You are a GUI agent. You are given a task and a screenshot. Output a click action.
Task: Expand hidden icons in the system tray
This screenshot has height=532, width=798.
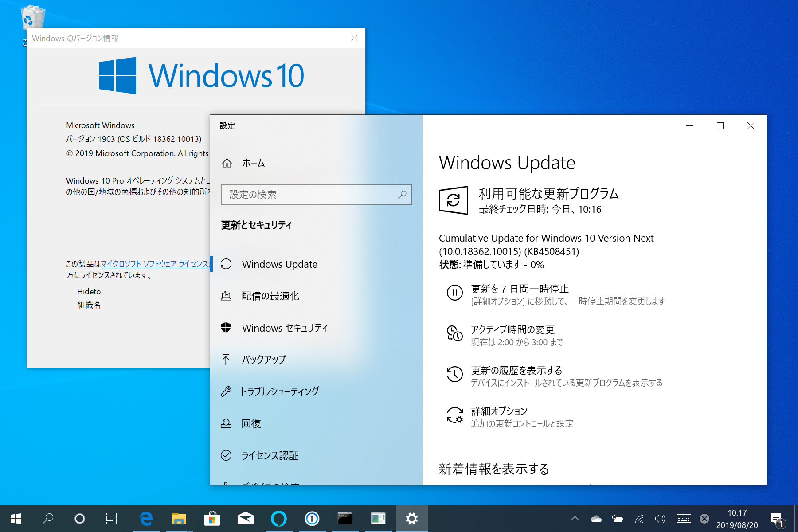574,518
